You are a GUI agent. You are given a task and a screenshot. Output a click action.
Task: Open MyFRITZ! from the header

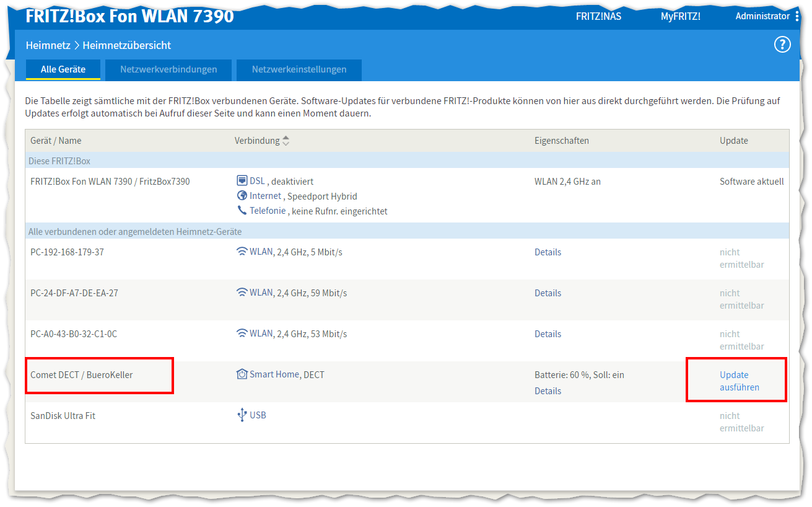pos(681,16)
